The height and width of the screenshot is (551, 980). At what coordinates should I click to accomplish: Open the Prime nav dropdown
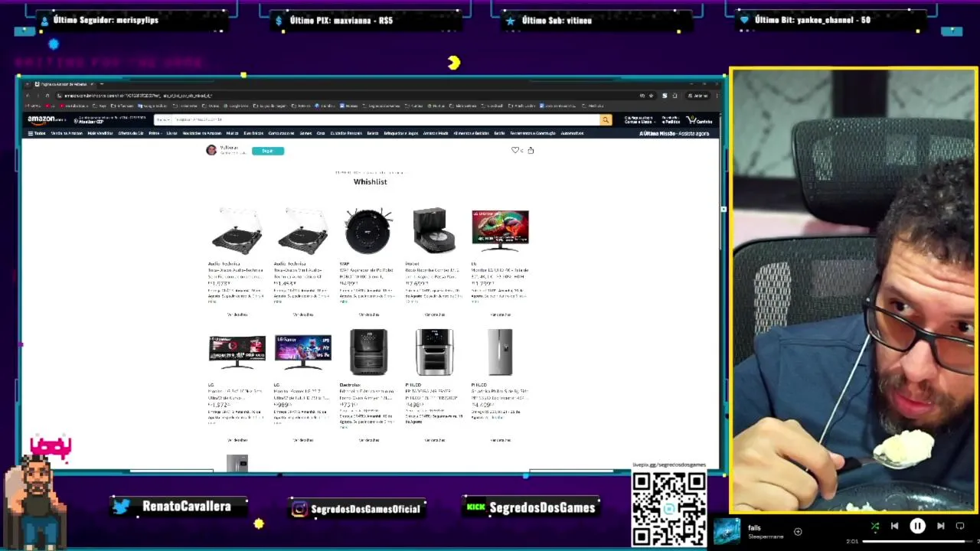coord(154,133)
